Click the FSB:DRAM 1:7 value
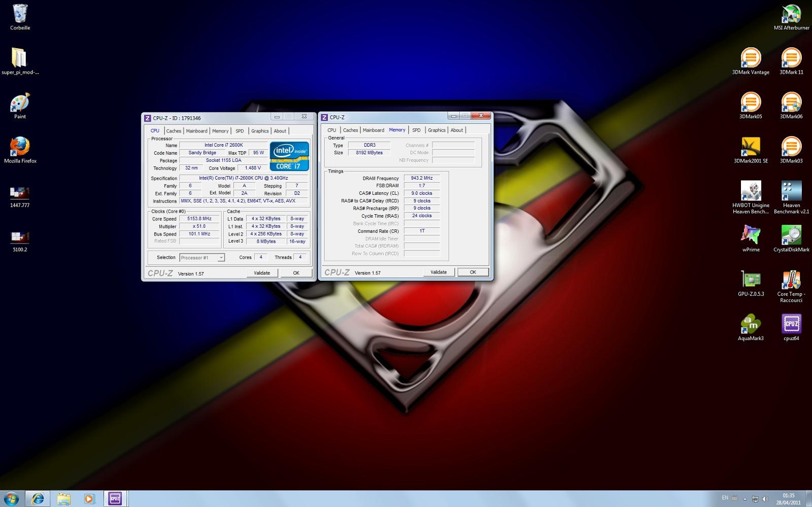Image resolution: width=812 pixels, height=507 pixels. point(422,186)
